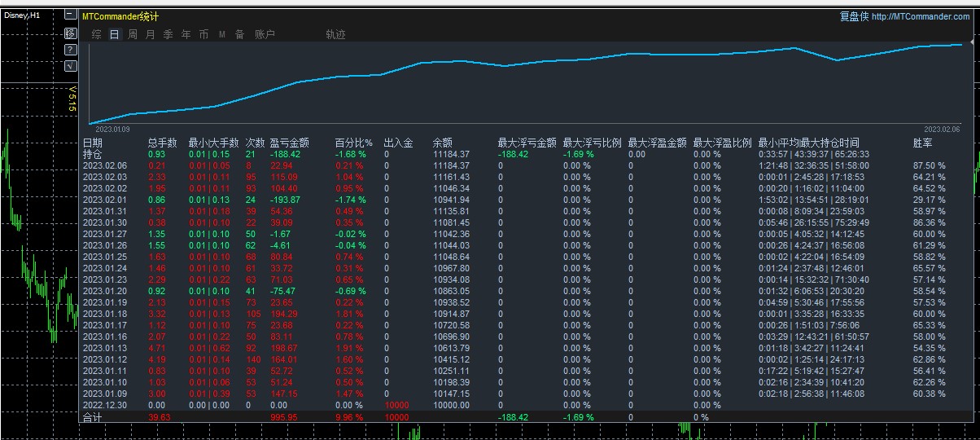Image resolution: width=980 pixels, height=440 pixels.
Task: Click the 百分比% column header
Action: click(x=353, y=143)
